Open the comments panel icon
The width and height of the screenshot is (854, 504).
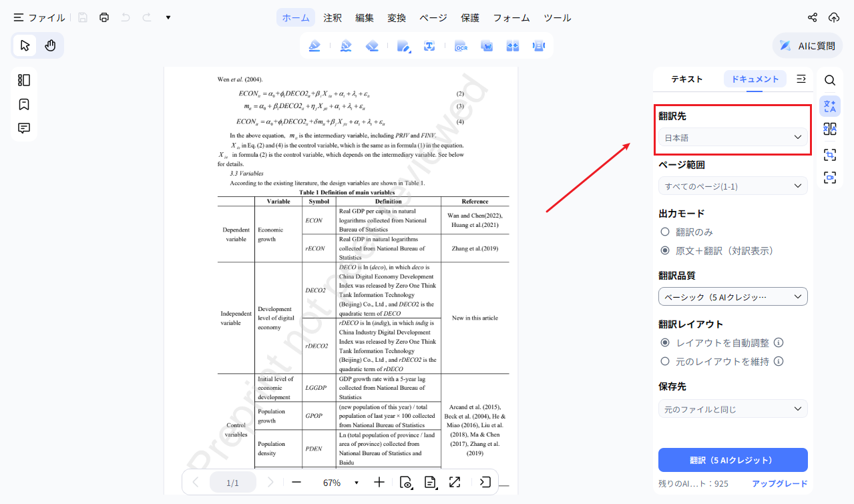pyautogui.click(x=24, y=128)
